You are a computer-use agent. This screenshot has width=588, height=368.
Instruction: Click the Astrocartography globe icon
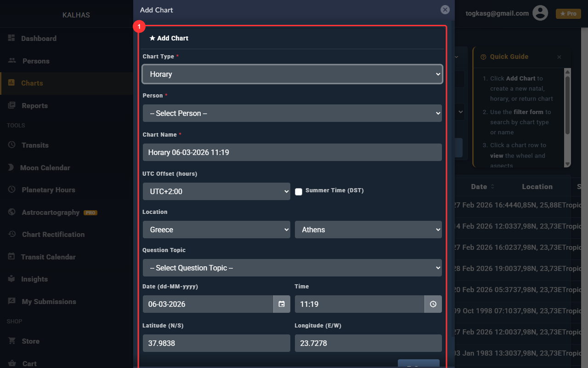[12, 212]
